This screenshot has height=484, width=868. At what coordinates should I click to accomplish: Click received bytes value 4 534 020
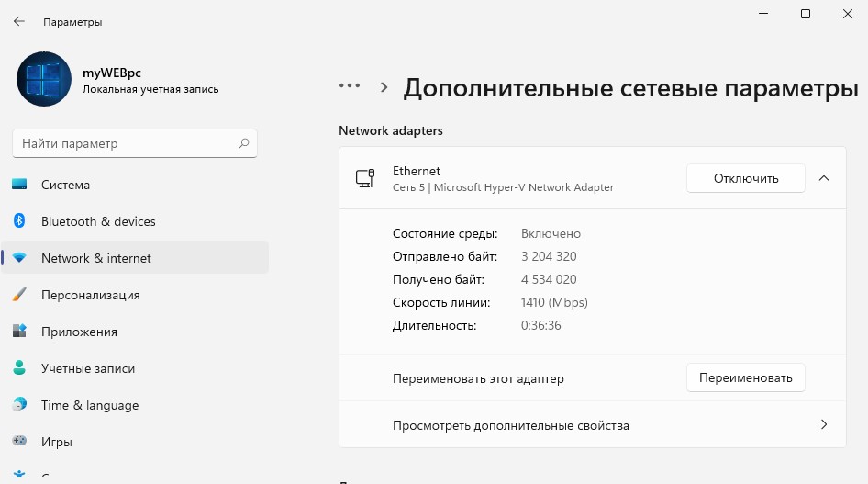tap(549, 279)
